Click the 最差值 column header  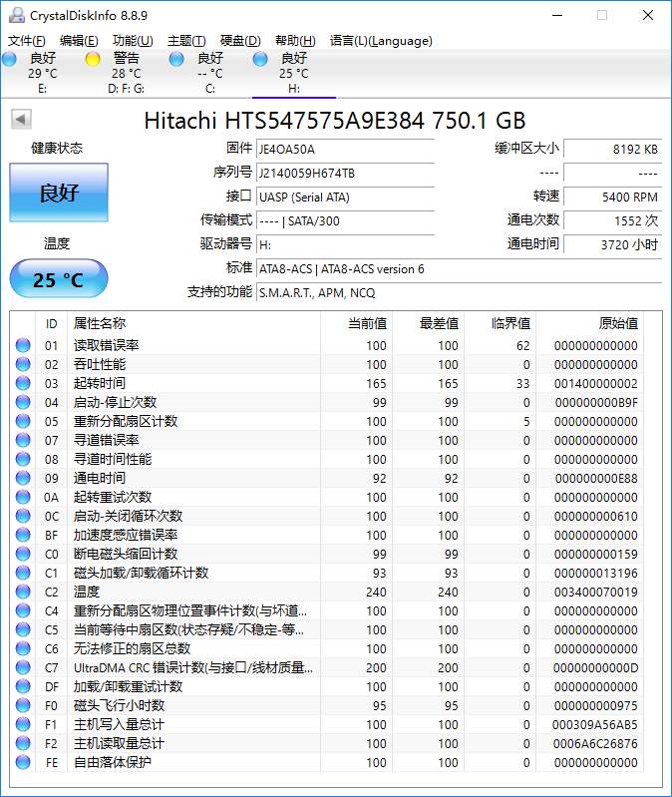coord(428,323)
